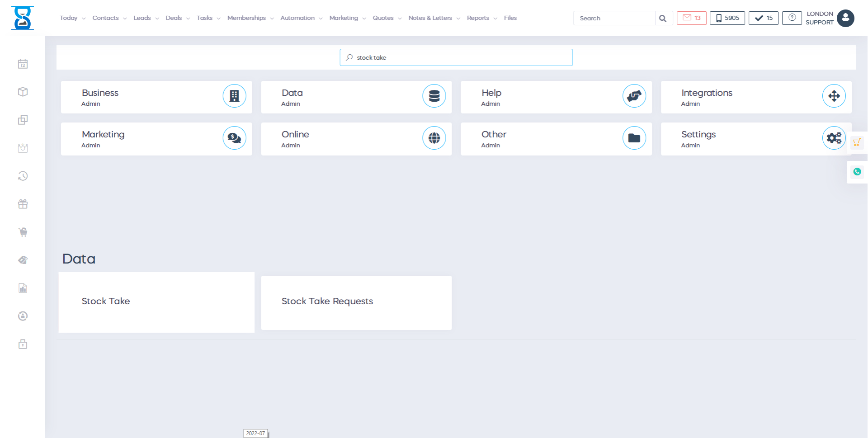The height and width of the screenshot is (438, 868).
Task: Click the Data admin database icon
Action: click(434, 96)
